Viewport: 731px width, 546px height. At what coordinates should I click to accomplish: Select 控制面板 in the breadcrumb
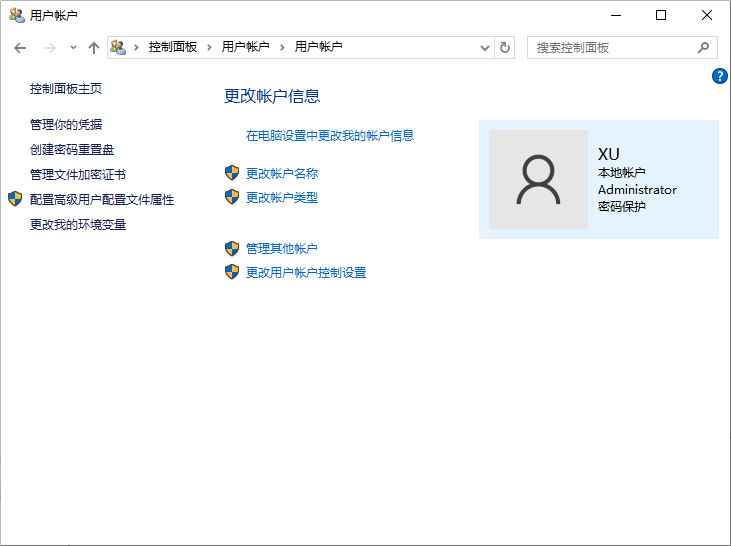(172, 47)
